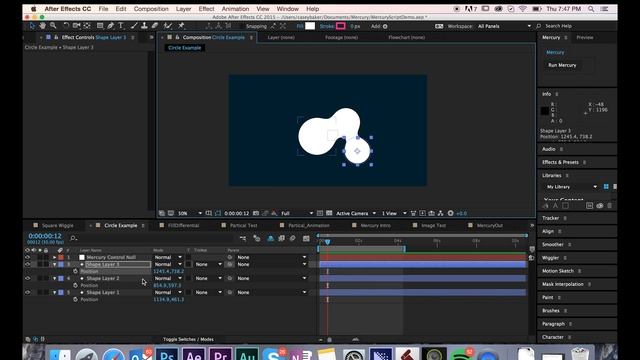Image resolution: width=640 pixels, height=360 pixels.
Task: Click the timeline current time 0:00:00:12
Action: 45,236
